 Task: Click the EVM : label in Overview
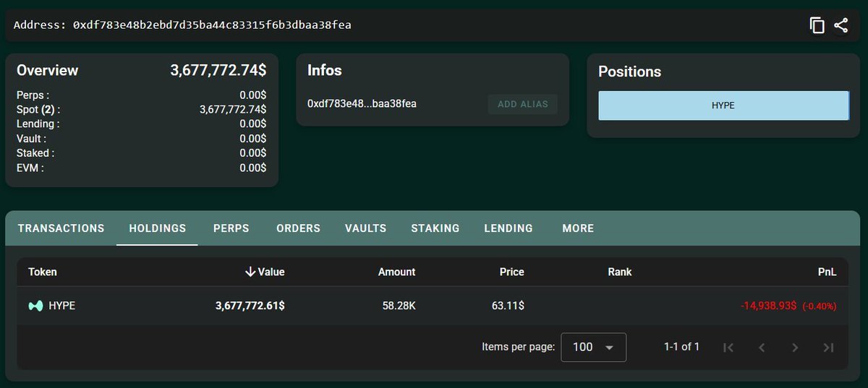[x=30, y=168]
